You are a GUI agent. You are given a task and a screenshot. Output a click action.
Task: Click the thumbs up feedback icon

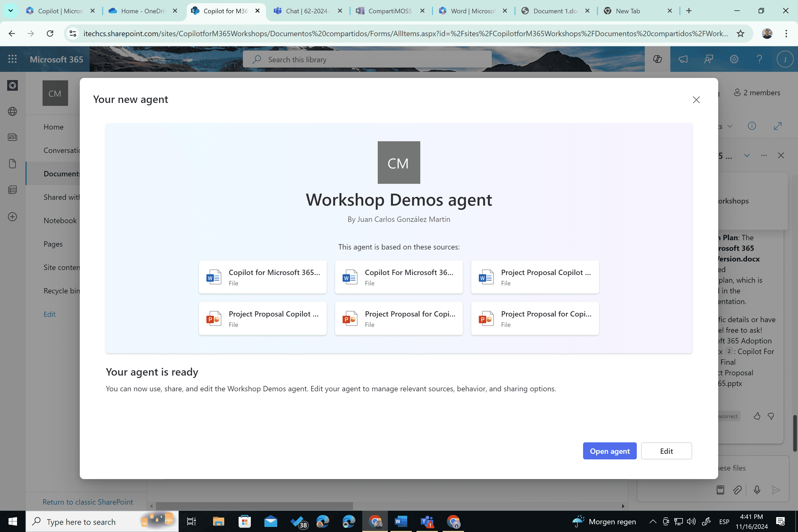click(757, 416)
